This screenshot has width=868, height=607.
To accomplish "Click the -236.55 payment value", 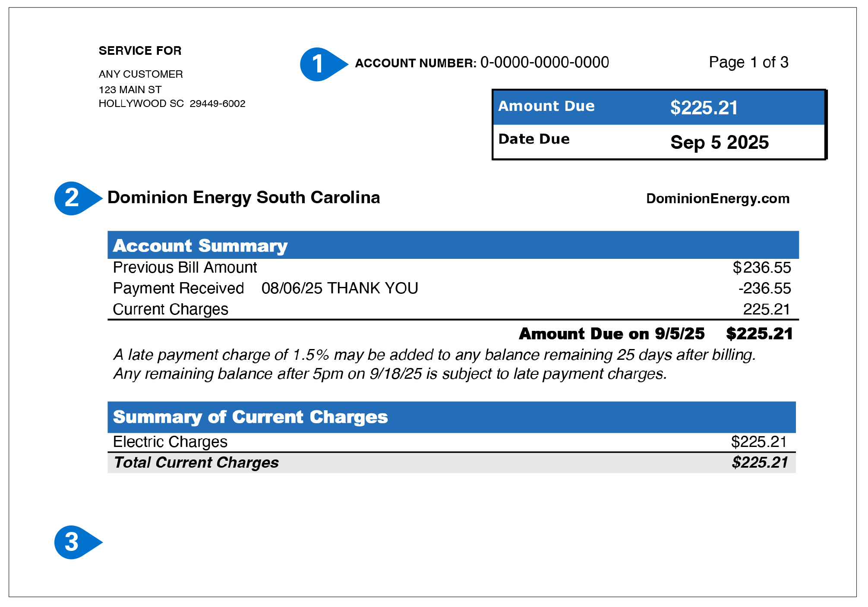I will pyautogui.click(x=764, y=288).
